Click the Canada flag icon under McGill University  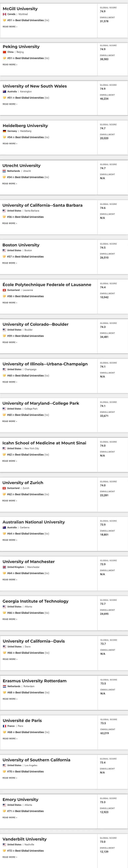(4, 14)
